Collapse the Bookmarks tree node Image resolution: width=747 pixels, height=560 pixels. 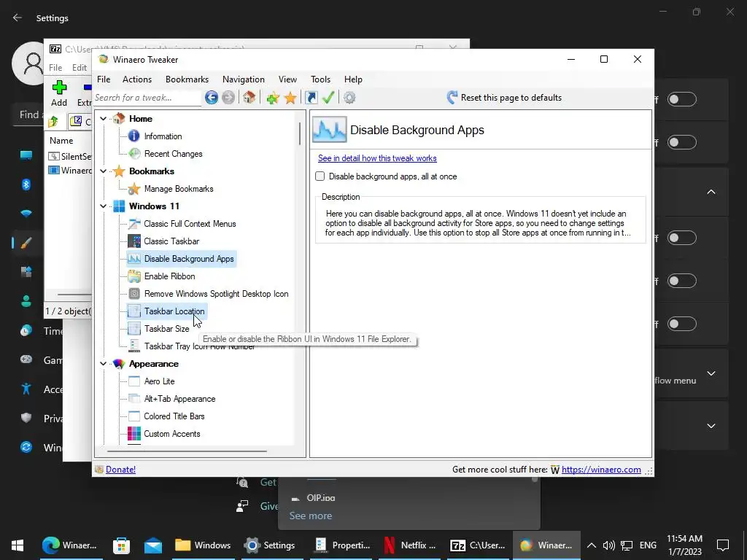104,171
